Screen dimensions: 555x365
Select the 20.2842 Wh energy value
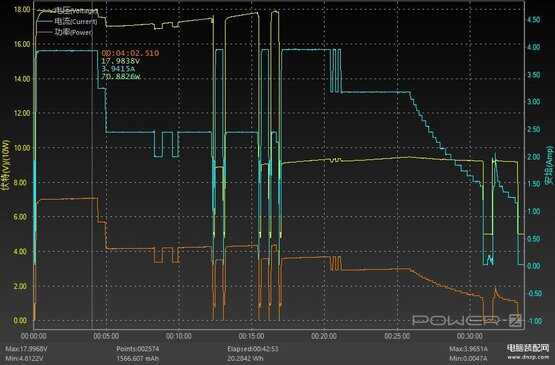coord(245,358)
